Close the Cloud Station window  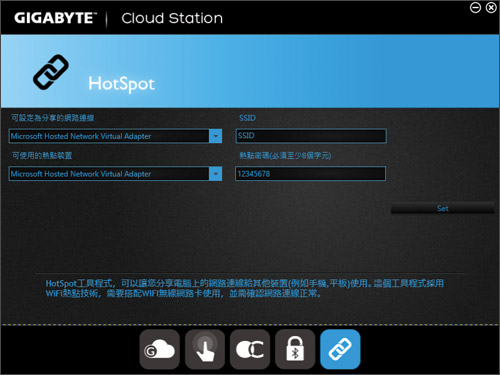pyautogui.click(x=491, y=7)
